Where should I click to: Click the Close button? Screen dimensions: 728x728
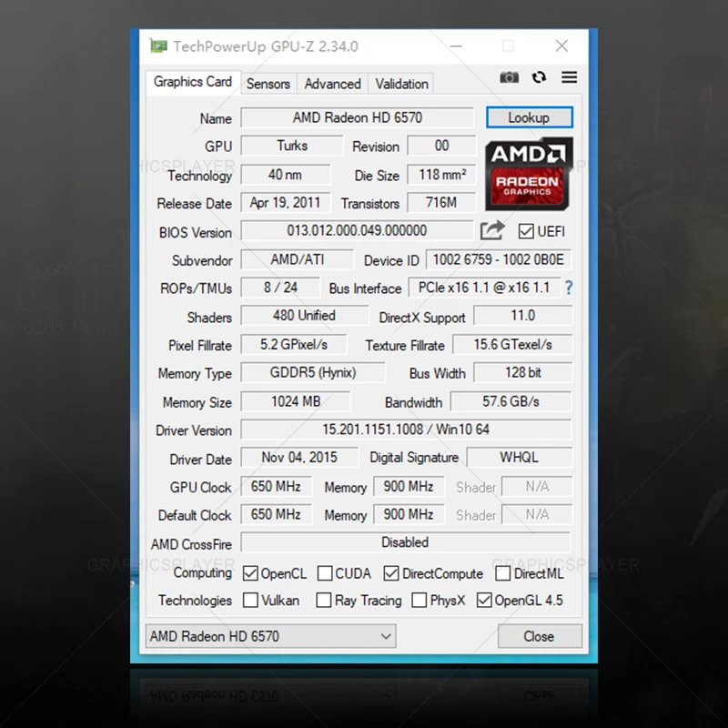(540, 636)
